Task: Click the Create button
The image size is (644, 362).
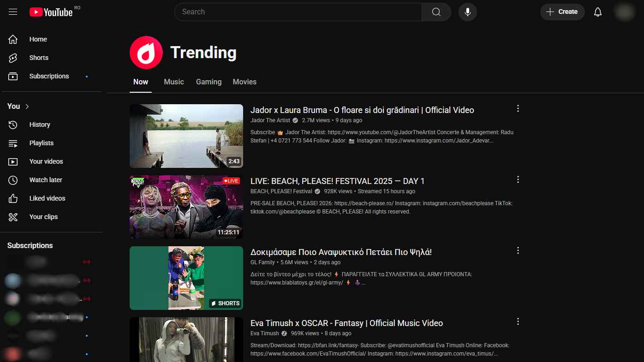Action: click(562, 12)
